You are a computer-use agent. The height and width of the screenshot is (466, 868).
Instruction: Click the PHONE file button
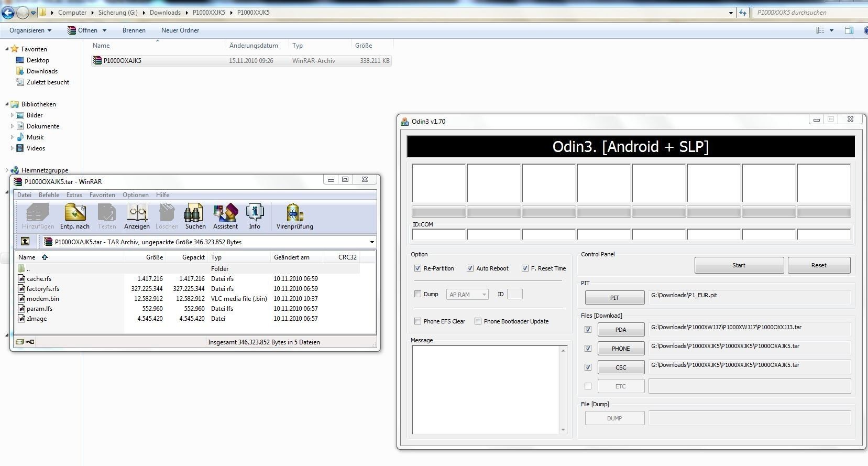tap(621, 349)
